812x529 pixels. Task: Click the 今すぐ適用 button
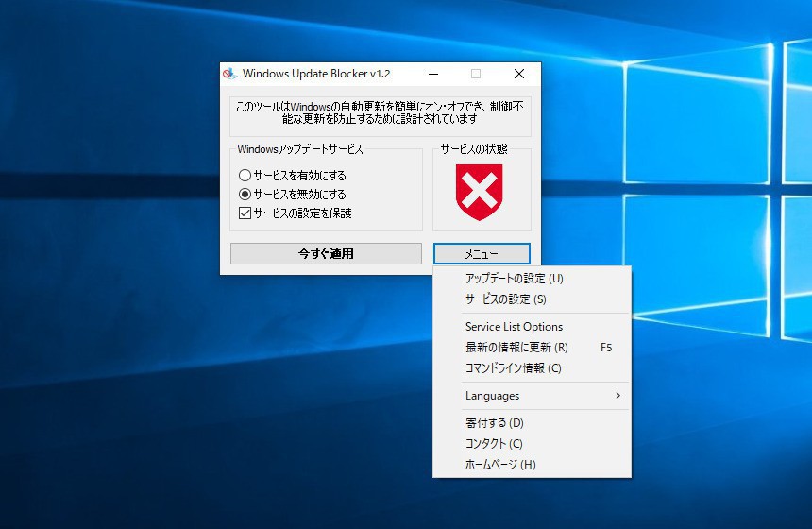[326, 254]
